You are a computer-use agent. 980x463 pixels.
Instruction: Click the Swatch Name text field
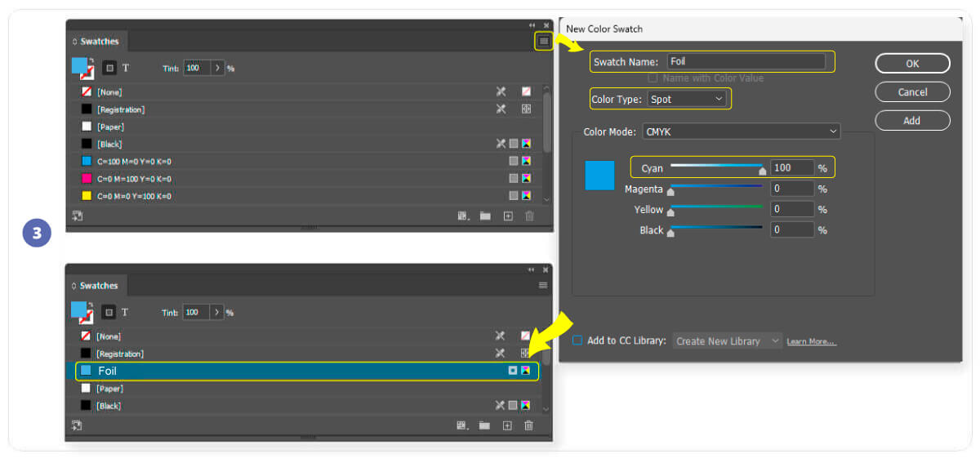coord(746,61)
